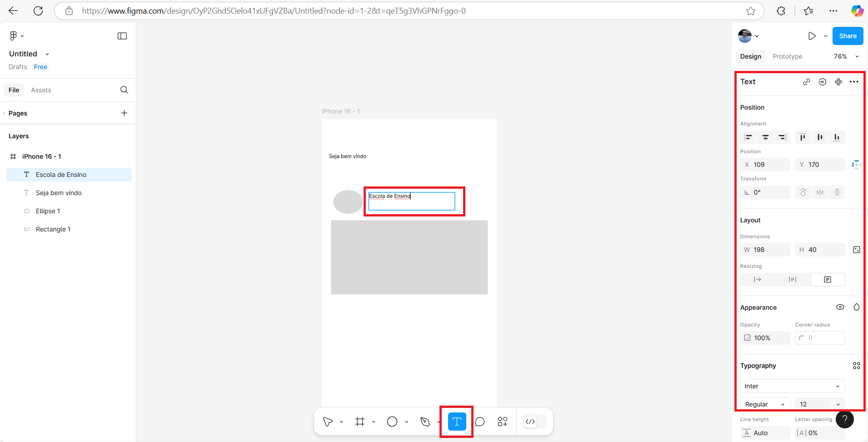
Task: Switch to Prototype tab
Action: (x=788, y=56)
